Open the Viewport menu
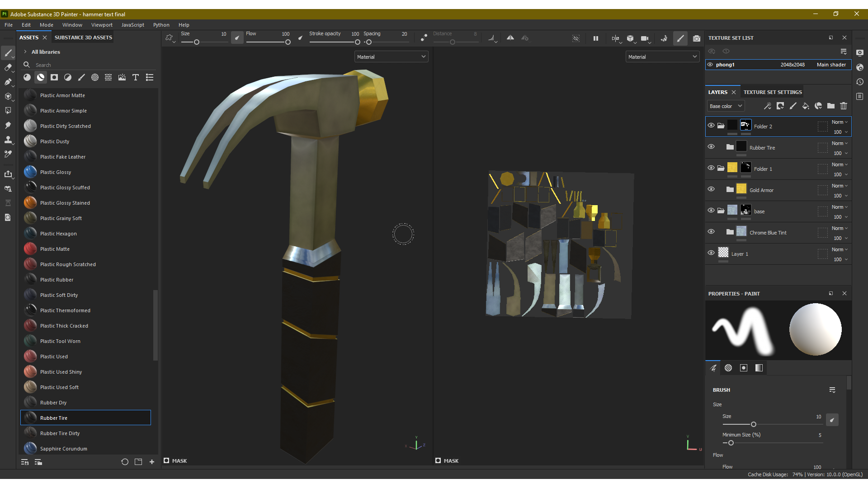The height and width of the screenshot is (488, 868). (x=102, y=25)
